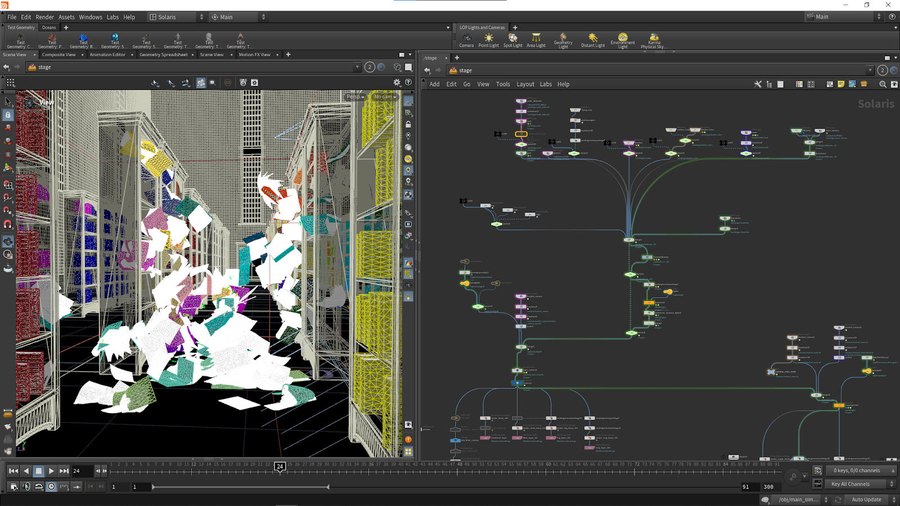Viewport: 900px width, 506px height.
Task: Click the Spot Light shelf tool
Action: coord(512,40)
